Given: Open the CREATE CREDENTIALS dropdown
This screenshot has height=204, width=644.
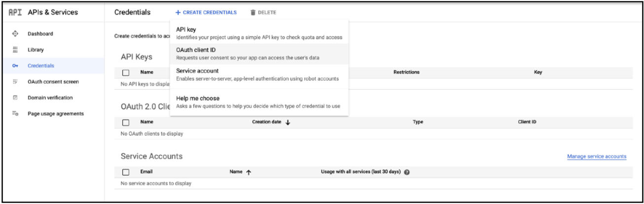Looking at the screenshot, I should [x=206, y=12].
